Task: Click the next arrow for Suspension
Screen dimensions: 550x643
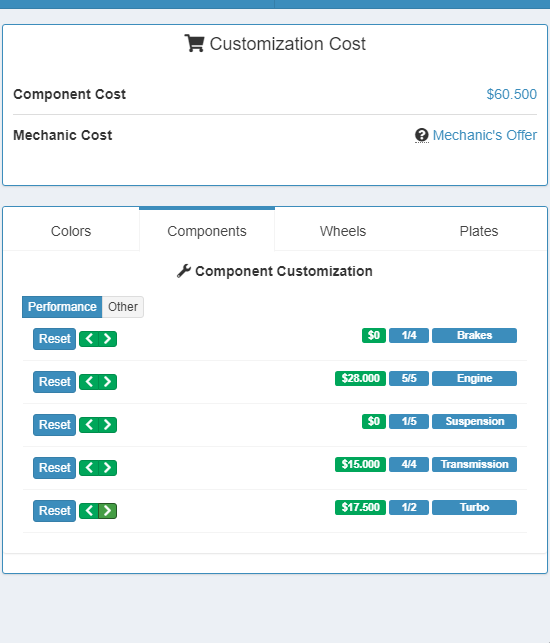Action: [x=107, y=425]
